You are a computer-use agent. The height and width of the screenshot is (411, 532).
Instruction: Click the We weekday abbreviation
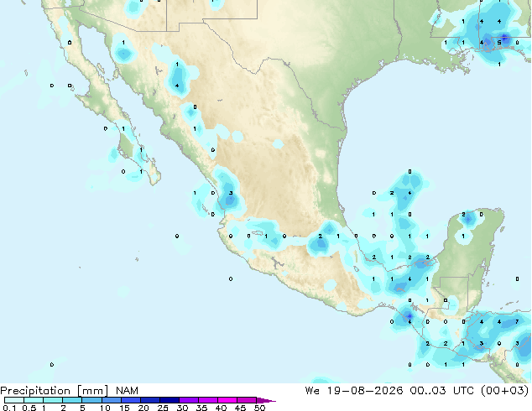pyautogui.click(x=312, y=391)
